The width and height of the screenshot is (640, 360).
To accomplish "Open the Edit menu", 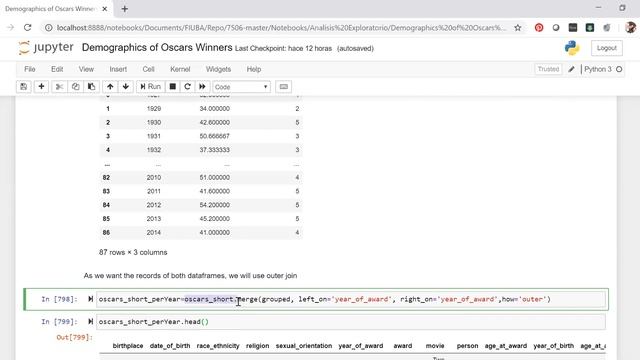I will (x=57, y=69).
